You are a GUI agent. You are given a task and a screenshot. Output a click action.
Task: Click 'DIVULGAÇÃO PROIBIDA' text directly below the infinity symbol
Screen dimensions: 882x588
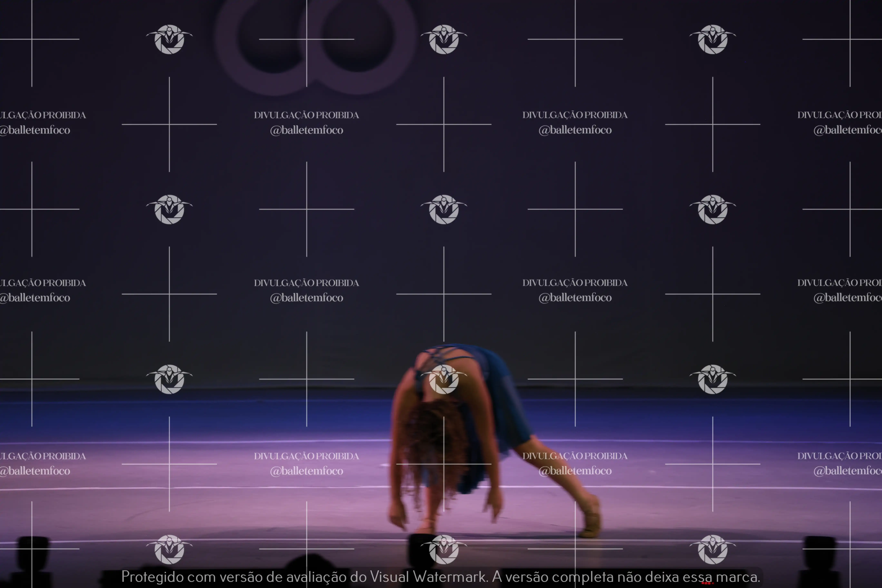click(x=306, y=115)
